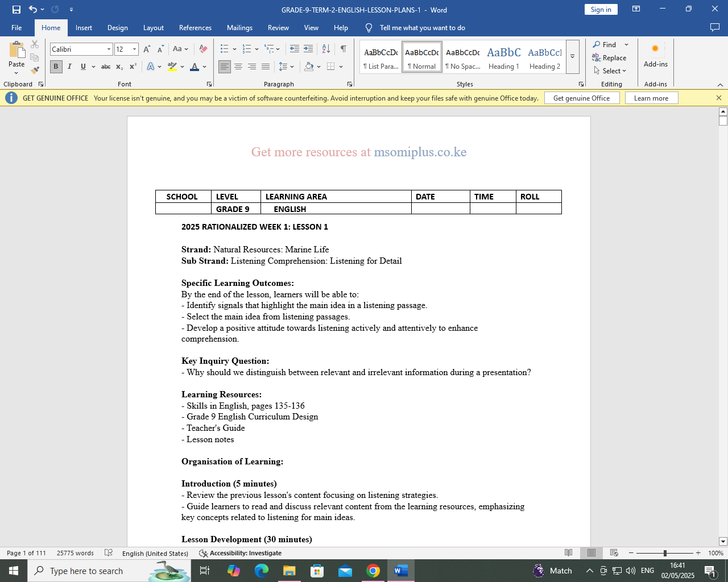Open Google Chrome from the taskbar
The height and width of the screenshot is (582, 728).
coord(373,571)
